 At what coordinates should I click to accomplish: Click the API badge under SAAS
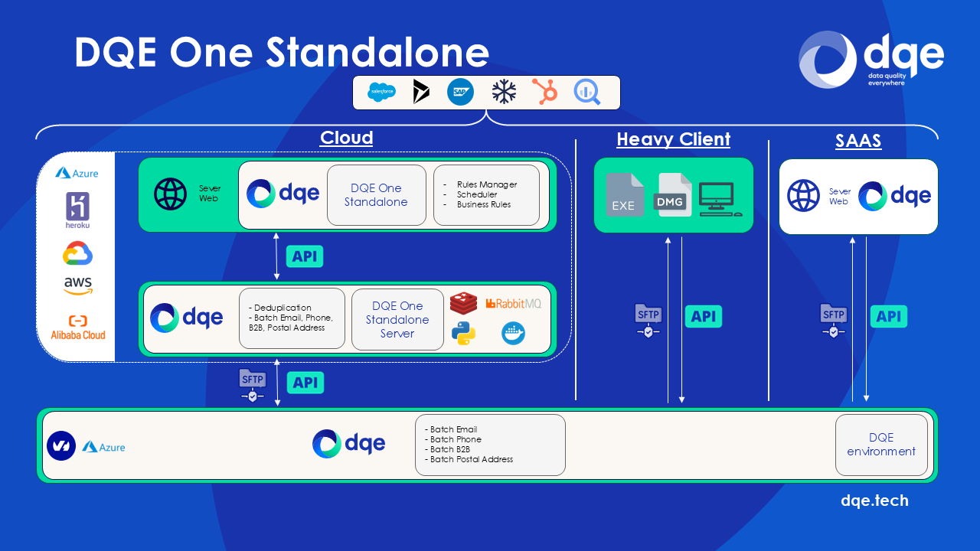(x=889, y=317)
